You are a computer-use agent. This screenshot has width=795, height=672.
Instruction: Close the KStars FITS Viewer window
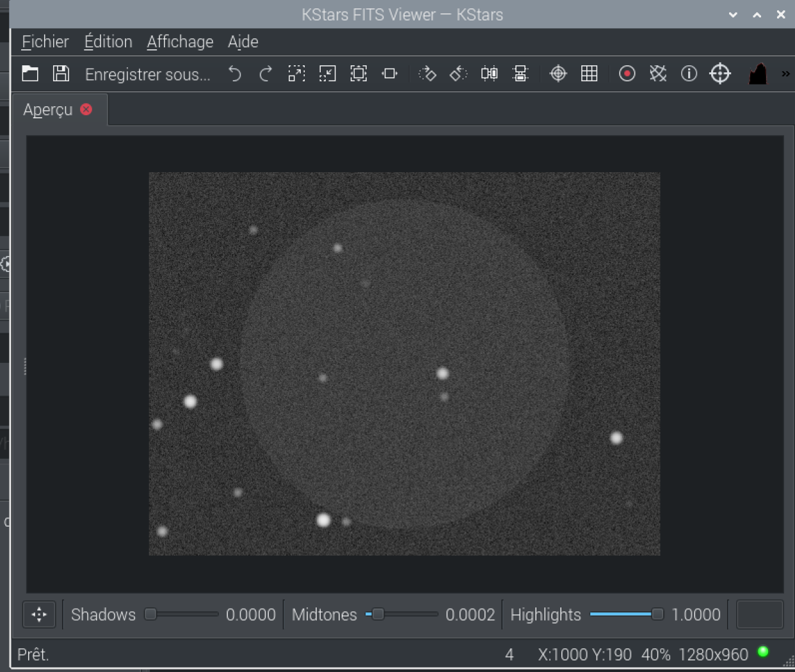click(781, 15)
